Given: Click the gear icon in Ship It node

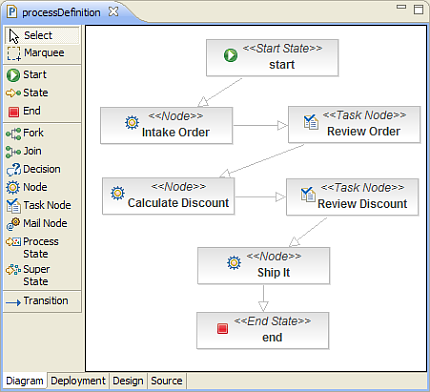Looking at the screenshot, I should pos(234,263).
